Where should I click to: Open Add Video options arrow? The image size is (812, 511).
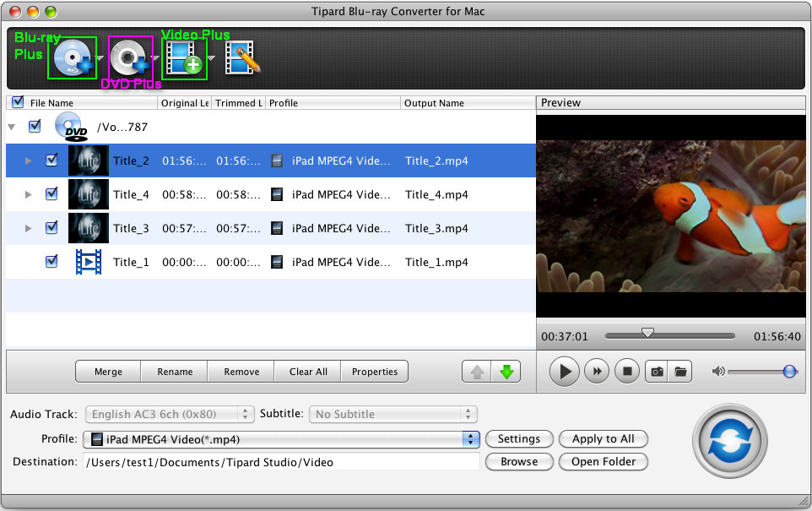pyautogui.click(x=211, y=58)
